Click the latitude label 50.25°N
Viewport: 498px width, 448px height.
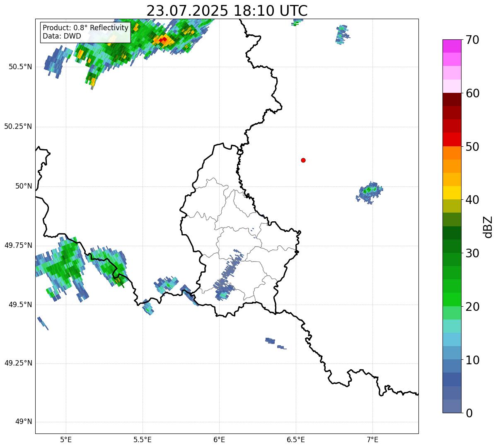pos(18,126)
